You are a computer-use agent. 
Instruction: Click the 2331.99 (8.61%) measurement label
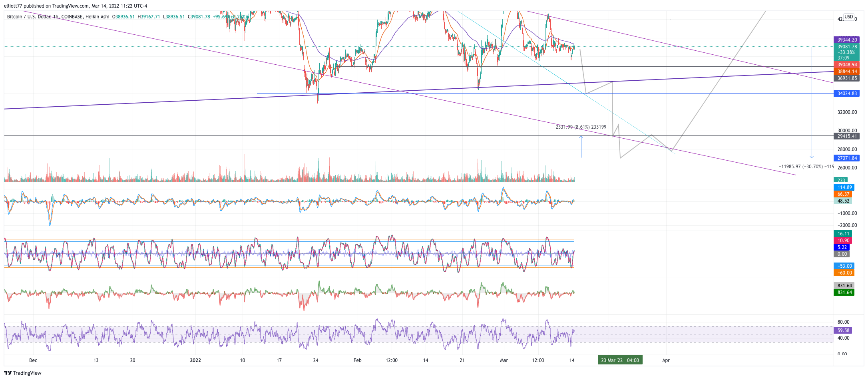point(581,127)
